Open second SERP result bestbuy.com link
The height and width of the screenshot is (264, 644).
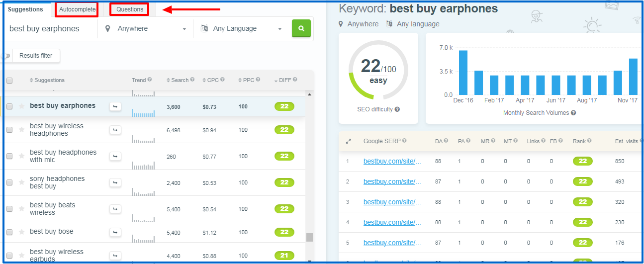pyautogui.click(x=392, y=181)
